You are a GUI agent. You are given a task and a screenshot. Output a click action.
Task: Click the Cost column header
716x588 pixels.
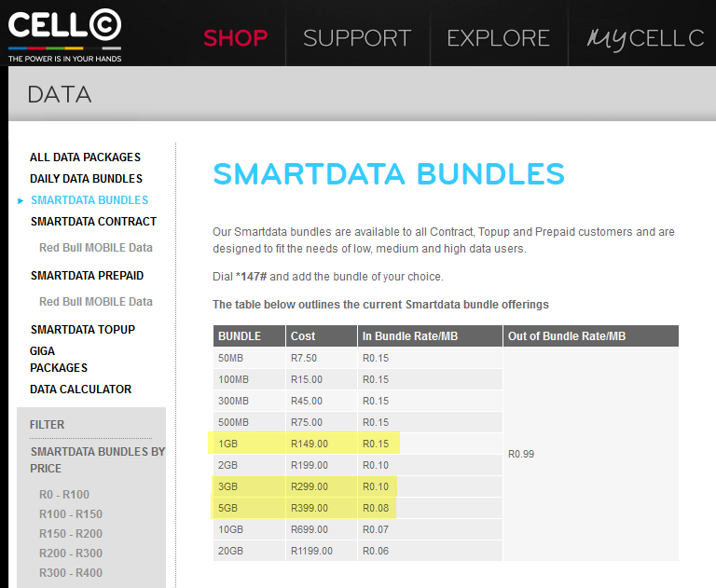pos(322,336)
